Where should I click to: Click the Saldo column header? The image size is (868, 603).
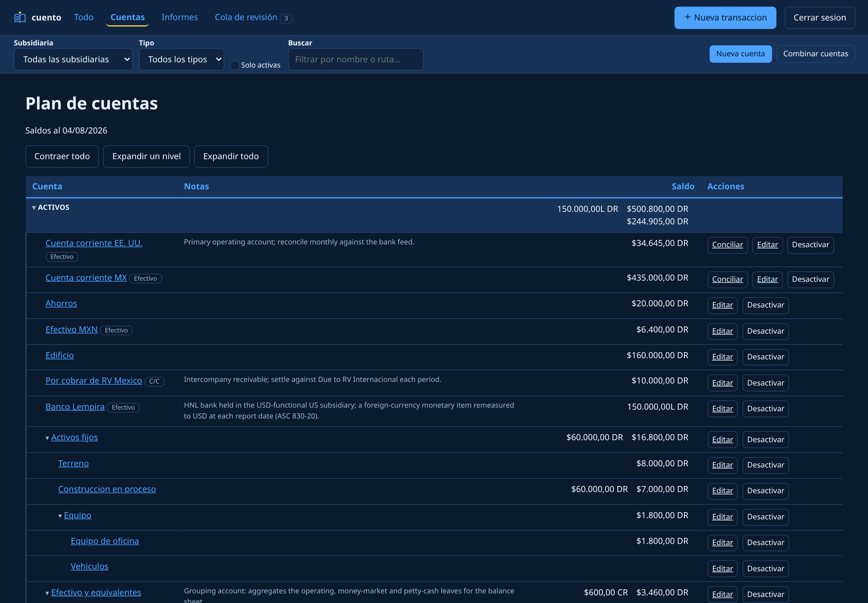[683, 187]
